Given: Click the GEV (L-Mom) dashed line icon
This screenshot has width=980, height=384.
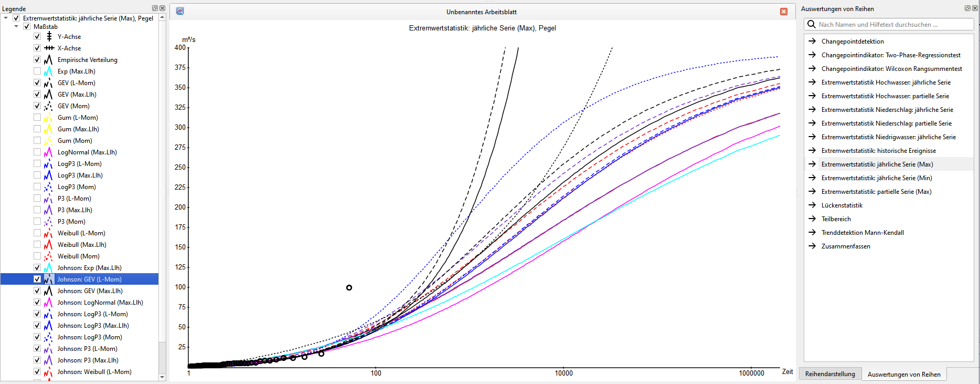Looking at the screenshot, I should click(48, 83).
